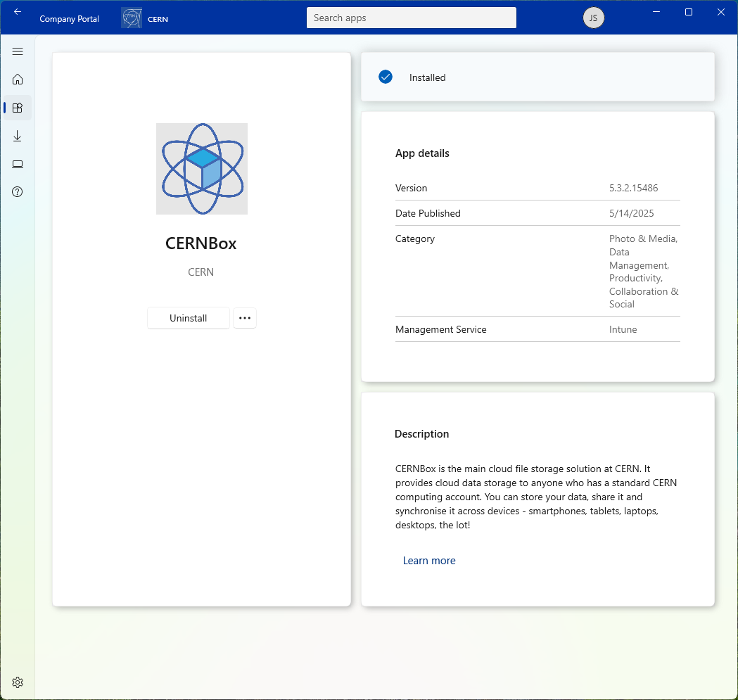The image size is (738, 700).
Task: Focus the Search apps field
Action: 412,18
